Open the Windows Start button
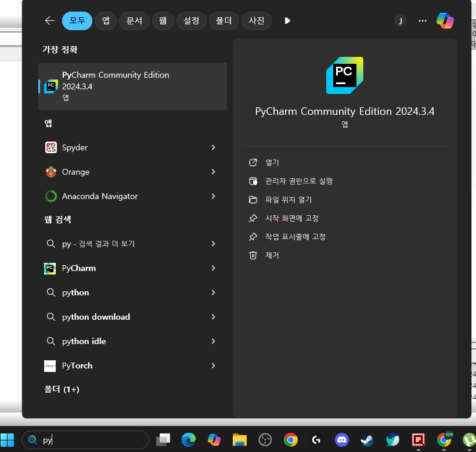Image resolution: width=476 pixels, height=452 pixels. point(8,440)
